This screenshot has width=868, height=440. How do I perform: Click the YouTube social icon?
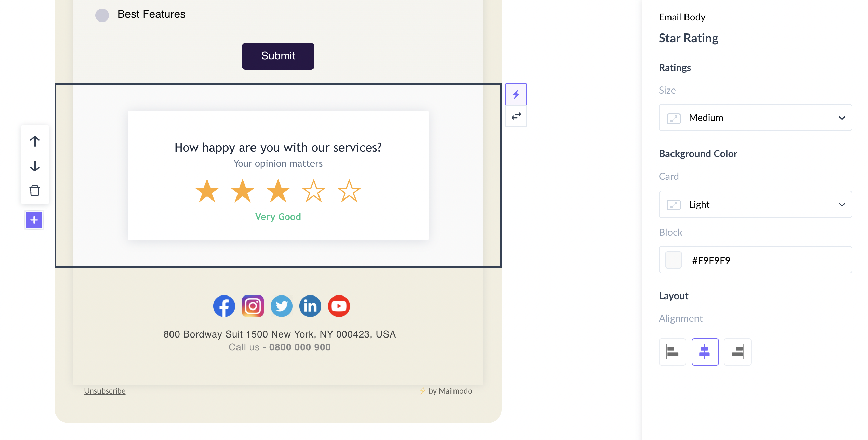[338, 306]
